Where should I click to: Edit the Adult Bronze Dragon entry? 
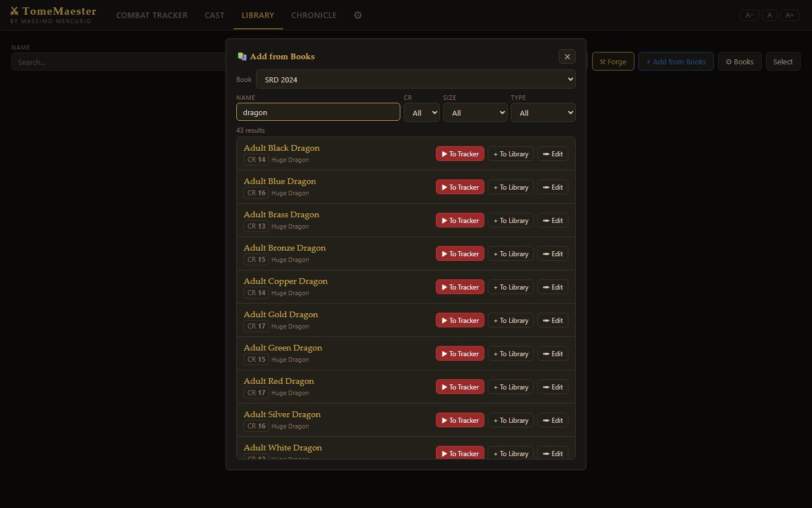(x=553, y=253)
